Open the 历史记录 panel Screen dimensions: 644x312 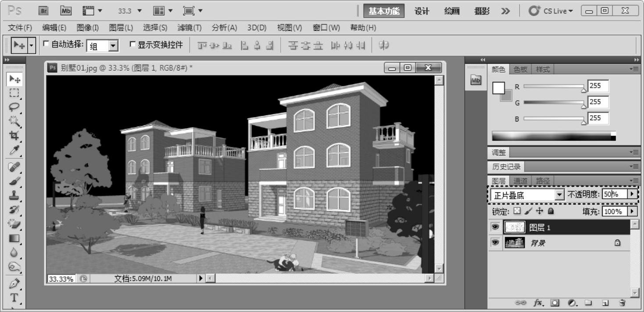click(506, 167)
